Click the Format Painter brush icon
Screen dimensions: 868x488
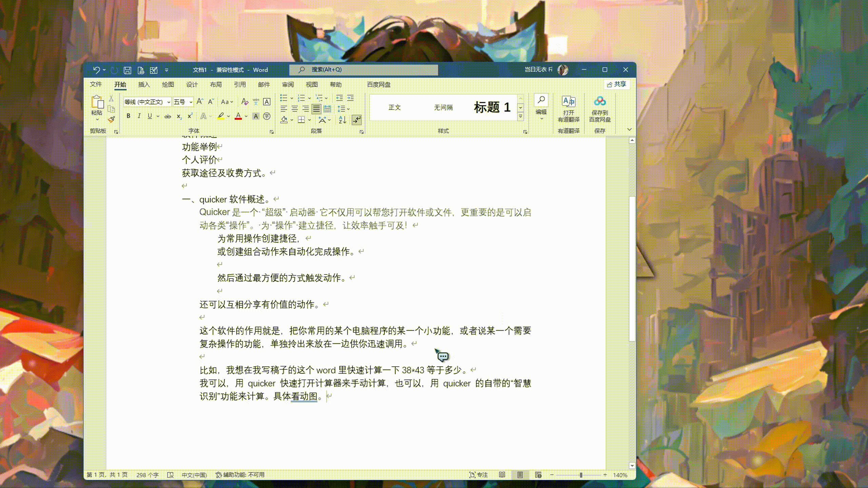(111, 119)
